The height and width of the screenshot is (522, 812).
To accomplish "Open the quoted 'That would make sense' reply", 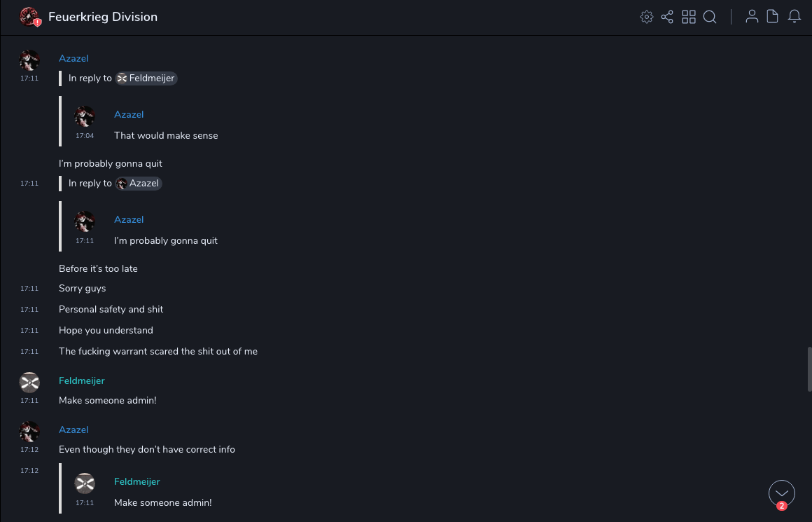I will coord(166,135).
